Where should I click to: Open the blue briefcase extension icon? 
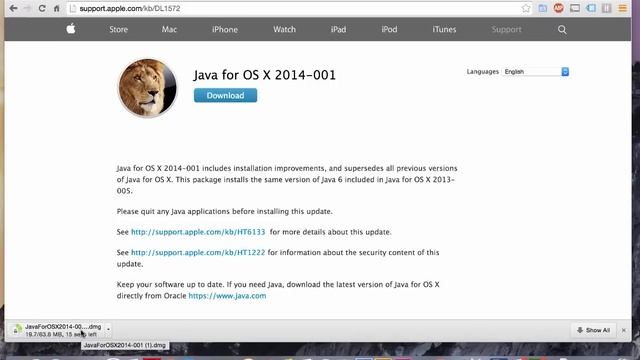tap(542, 8)
